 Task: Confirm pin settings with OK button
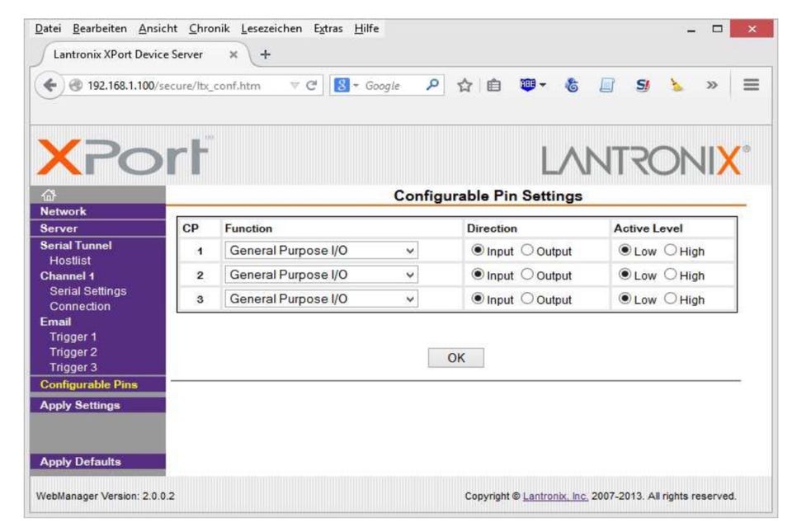pos(455,358)
